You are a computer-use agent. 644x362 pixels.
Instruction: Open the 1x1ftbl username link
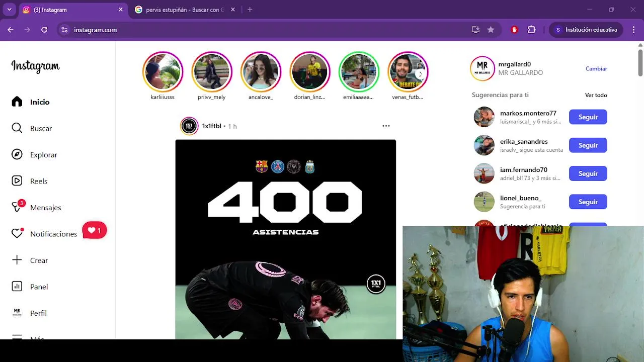tap(211, 126)
